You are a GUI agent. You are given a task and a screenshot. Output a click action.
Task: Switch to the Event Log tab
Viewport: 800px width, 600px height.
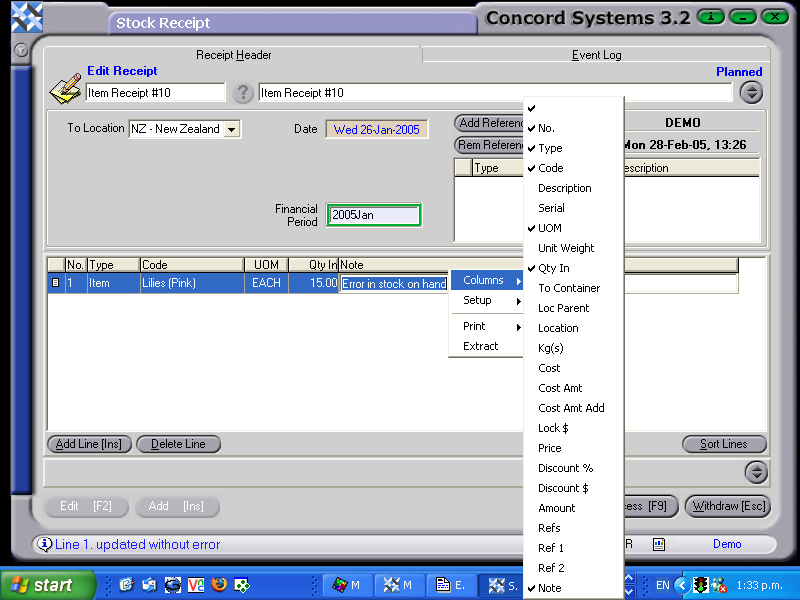point(596,55)
